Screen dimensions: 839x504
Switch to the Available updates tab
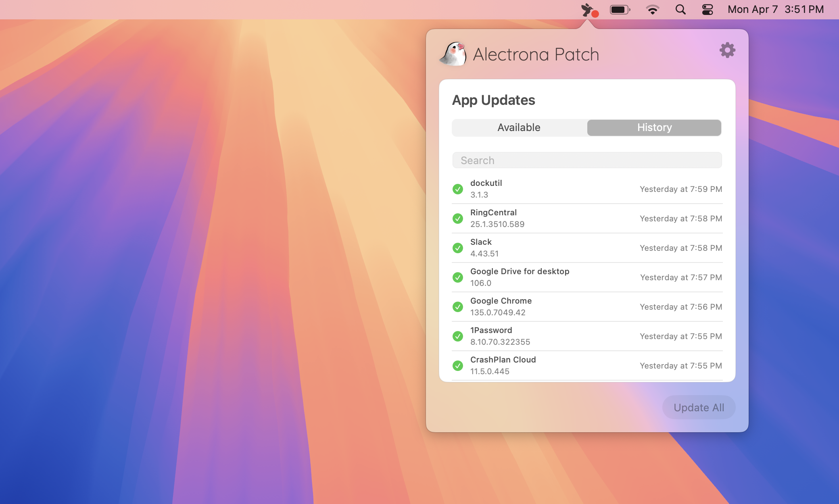pos(519,127)
